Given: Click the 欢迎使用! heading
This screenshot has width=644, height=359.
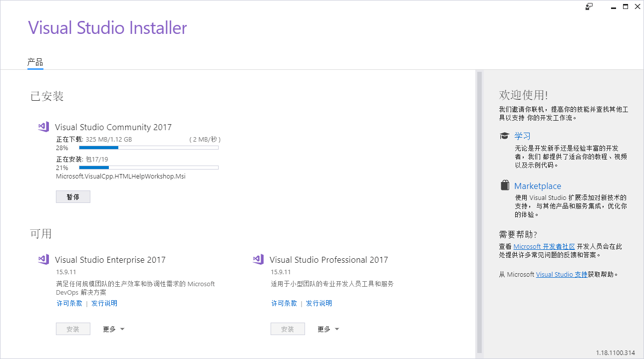Looking at the screenshot, I should pos(523,95).
